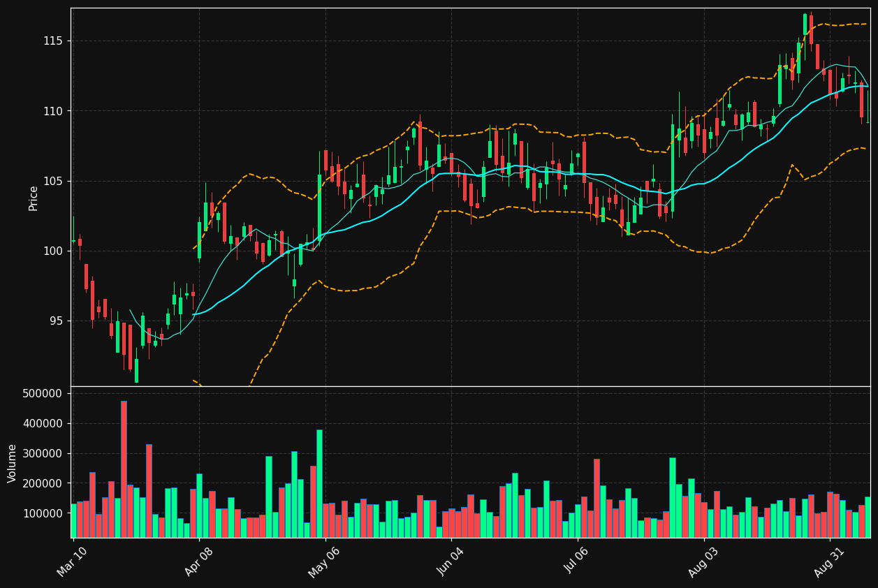The width and height of the screenshot is (878, 588).
Task: Click the 200000 volume axis label
Action: 43,483
